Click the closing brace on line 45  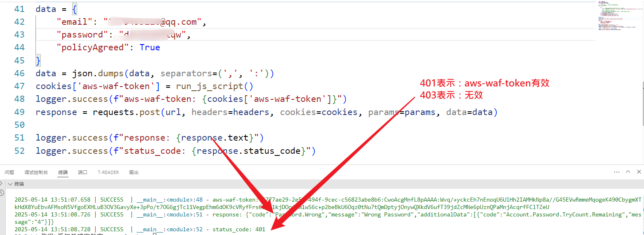click(x=38, y=61)
